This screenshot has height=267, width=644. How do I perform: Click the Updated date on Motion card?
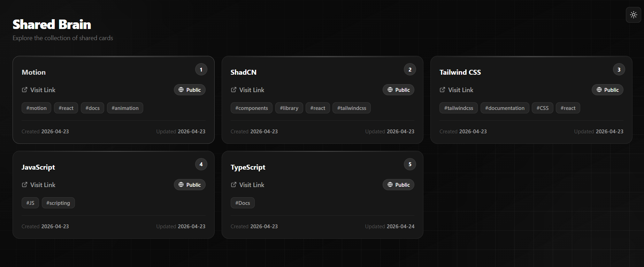click(x=181, y=132)
